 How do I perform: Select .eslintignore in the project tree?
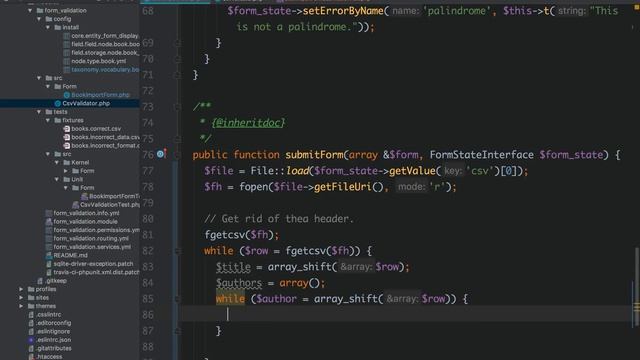click(53, 331)
